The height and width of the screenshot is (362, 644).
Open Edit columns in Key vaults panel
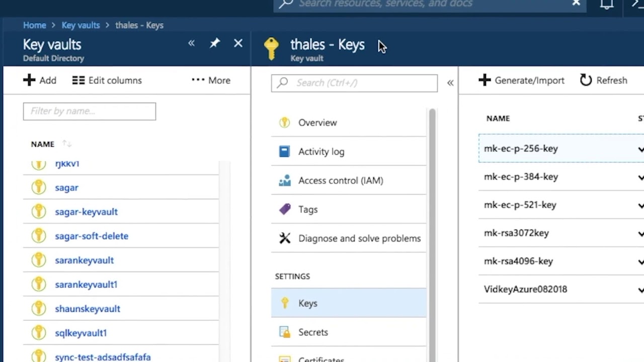(107, 80)
